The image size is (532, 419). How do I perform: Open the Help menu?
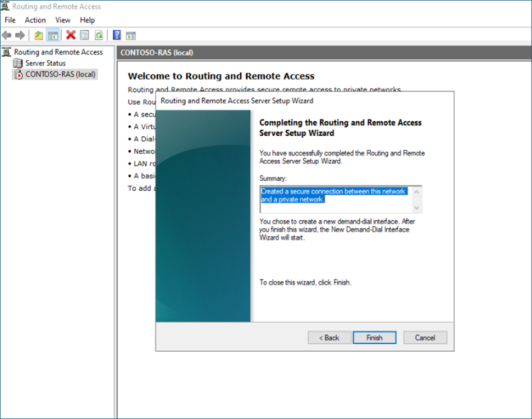click(88, 20)
